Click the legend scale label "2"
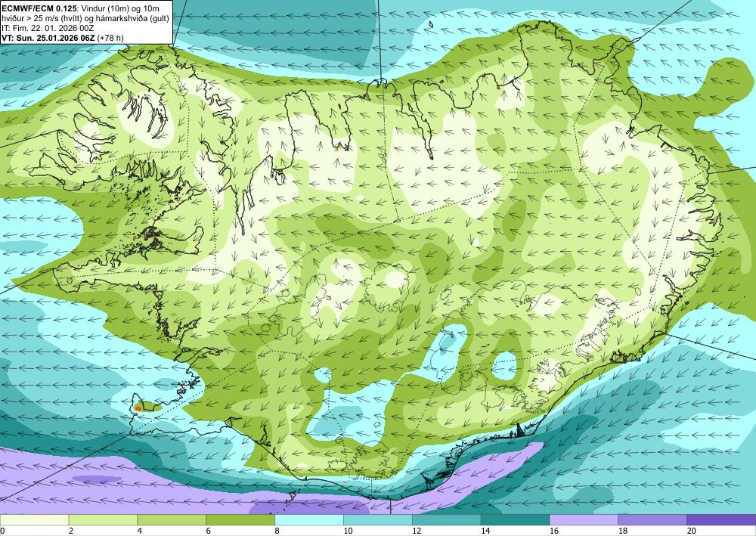Screen dimensions: 756x536 [71, 531]
